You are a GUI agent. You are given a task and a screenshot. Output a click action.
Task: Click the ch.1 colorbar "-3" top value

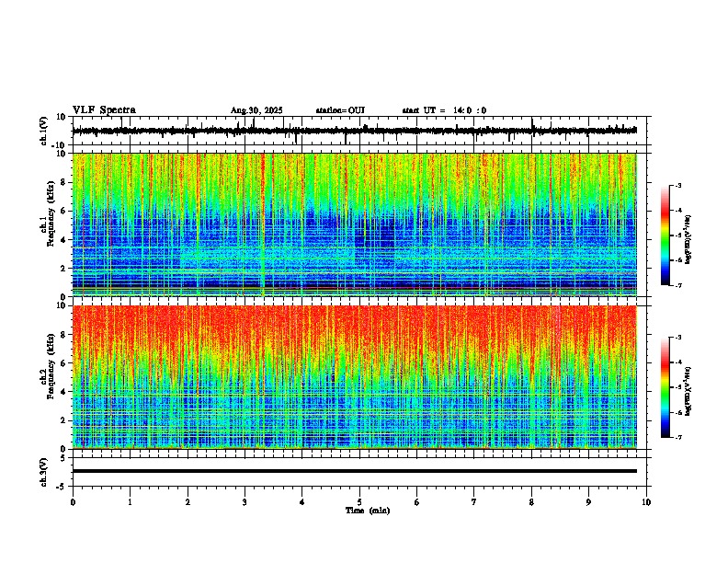(677, 185)
